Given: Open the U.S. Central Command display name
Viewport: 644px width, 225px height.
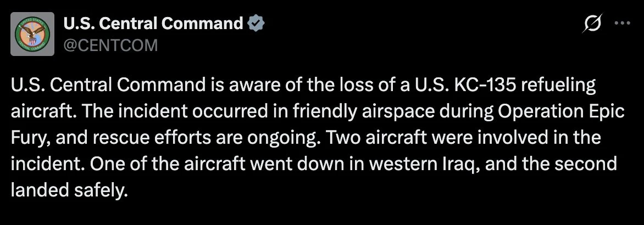Looking at the screenshot, I should click(153, 24).
